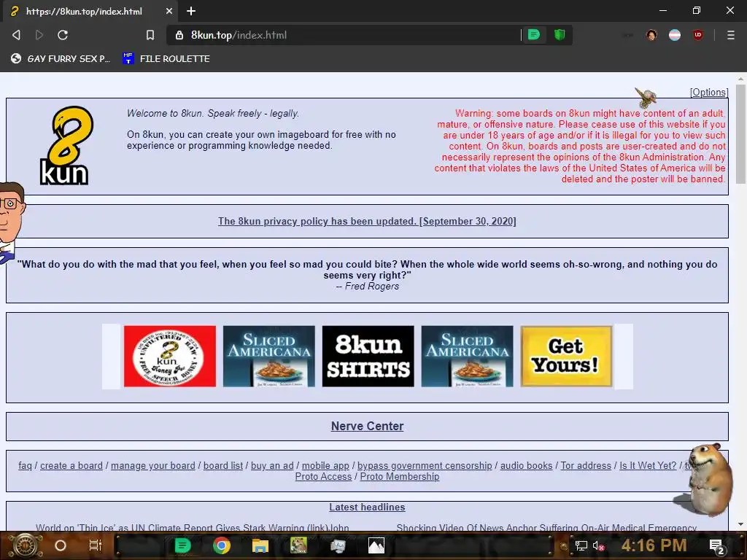Open the faq link
The width and height of the screenshot is (747, 560).
tap(25, 465)
